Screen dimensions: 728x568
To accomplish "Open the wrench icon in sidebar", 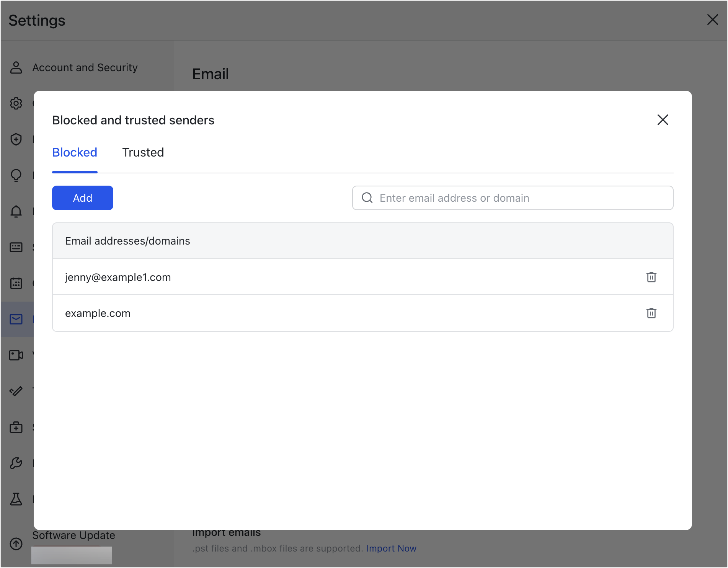I will pos(16,463).
